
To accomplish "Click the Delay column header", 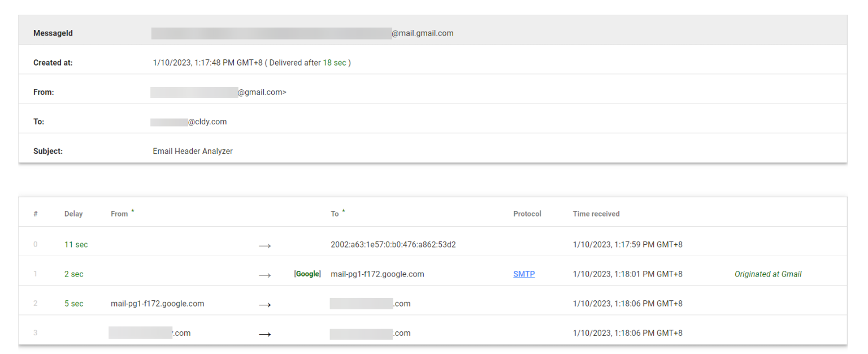I will [x=73, y=213].
